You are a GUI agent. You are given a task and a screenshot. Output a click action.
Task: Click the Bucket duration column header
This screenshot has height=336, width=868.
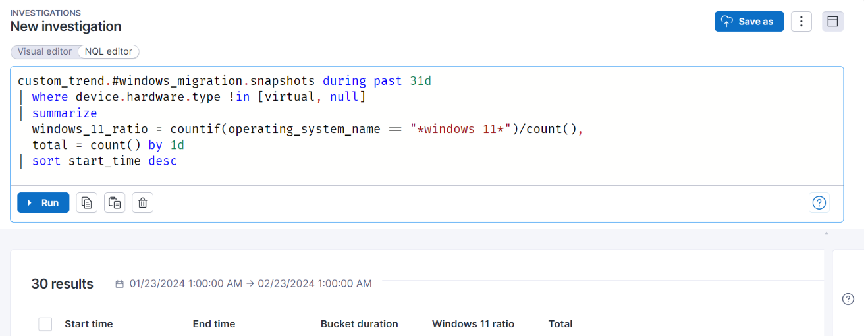tap(359, 324)
